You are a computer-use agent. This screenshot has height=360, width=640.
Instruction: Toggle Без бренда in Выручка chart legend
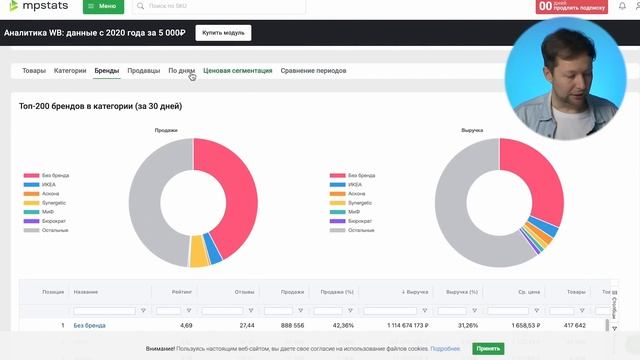[352, 176]
